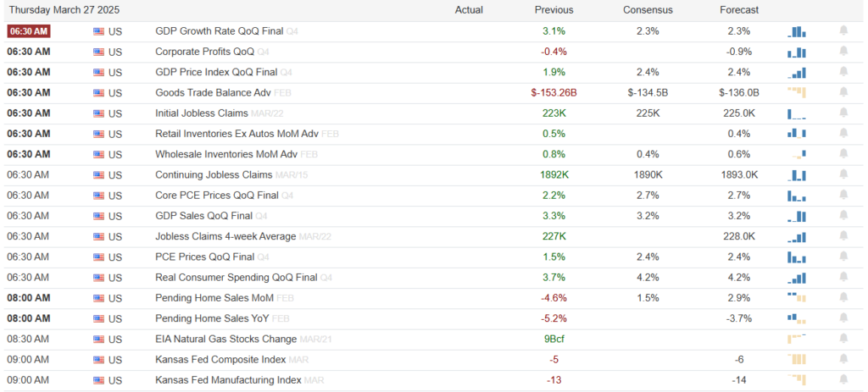Click the Forecast column header
This screenshot has height=392, width=868.
[x=739, y=10]
